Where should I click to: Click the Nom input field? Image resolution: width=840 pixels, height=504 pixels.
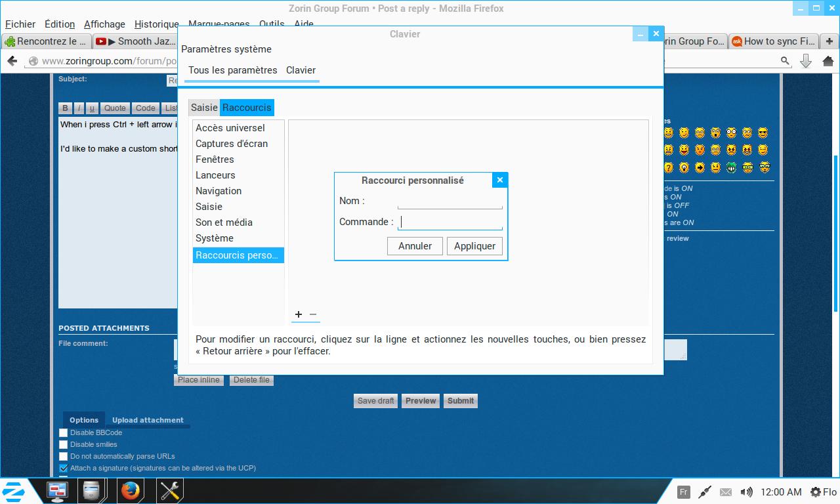click(450, 201)
